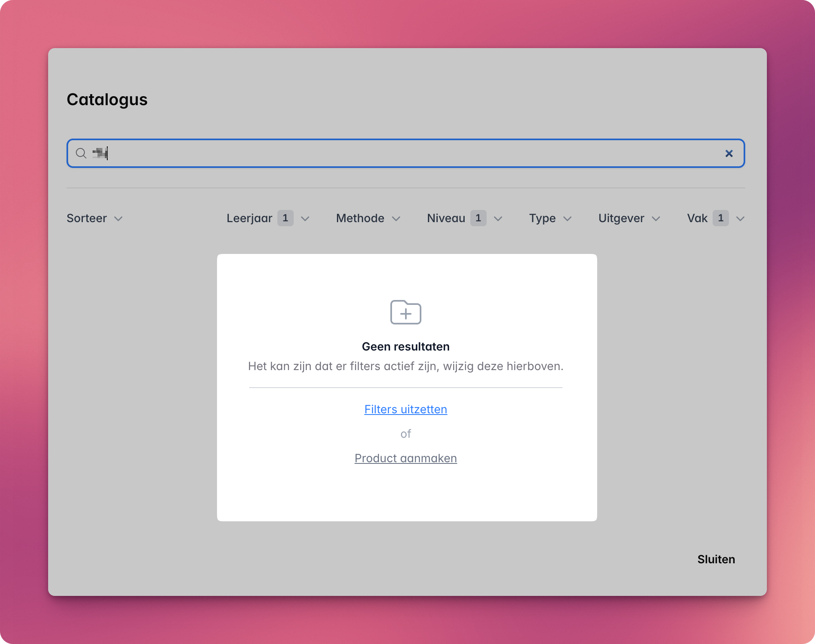Click the Catalogus heading

pos(107,99)
